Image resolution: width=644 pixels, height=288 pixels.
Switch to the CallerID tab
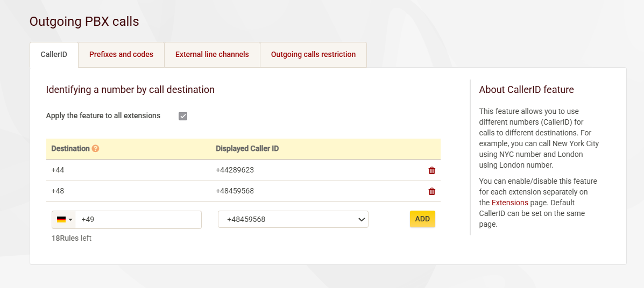54,55
